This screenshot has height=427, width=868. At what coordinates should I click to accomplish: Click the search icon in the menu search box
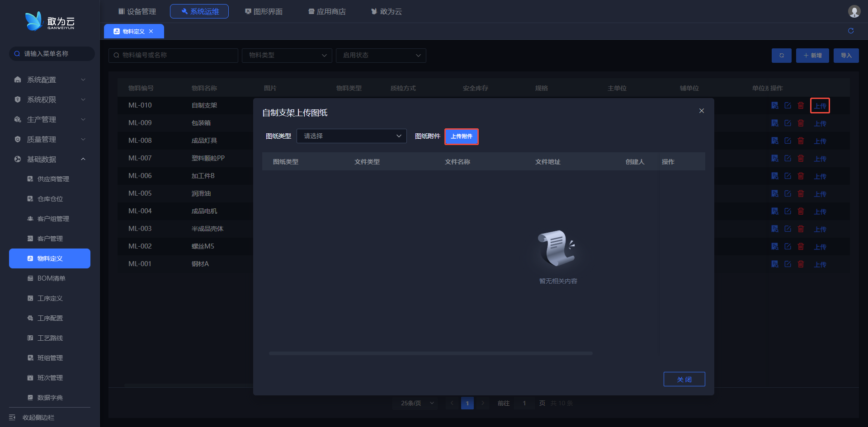[x=17, y=54]
